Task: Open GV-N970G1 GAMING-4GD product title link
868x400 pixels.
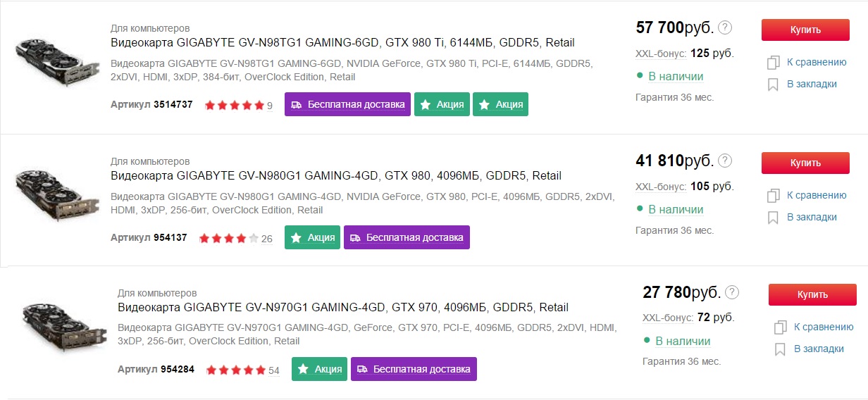Action: pyautogui.click(x=343, y=307)
